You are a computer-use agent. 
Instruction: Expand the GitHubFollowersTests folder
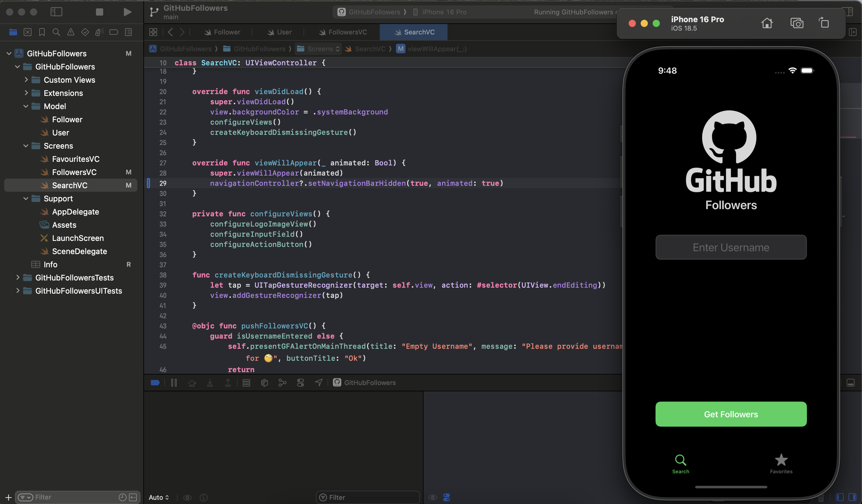(17, 278)
